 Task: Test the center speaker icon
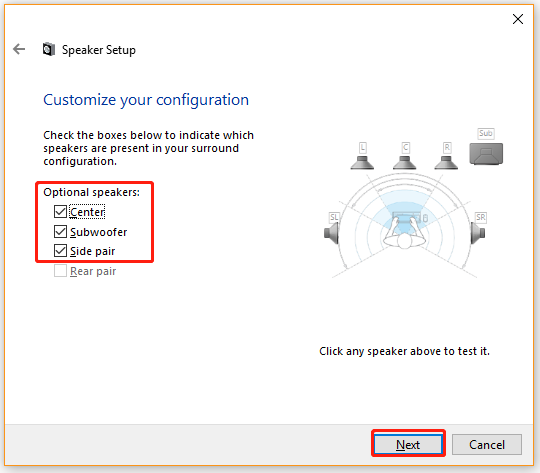pos(405,162)
